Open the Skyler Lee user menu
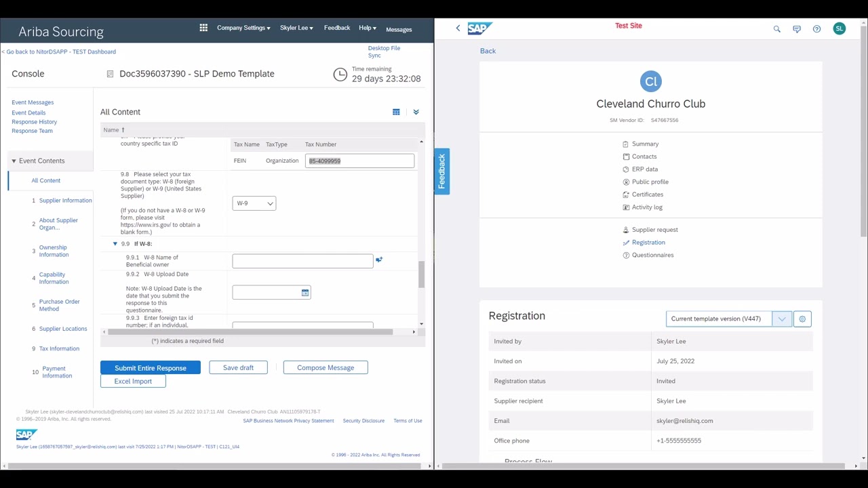The width and height of the screenshot is (868, 488). point(296,28)
